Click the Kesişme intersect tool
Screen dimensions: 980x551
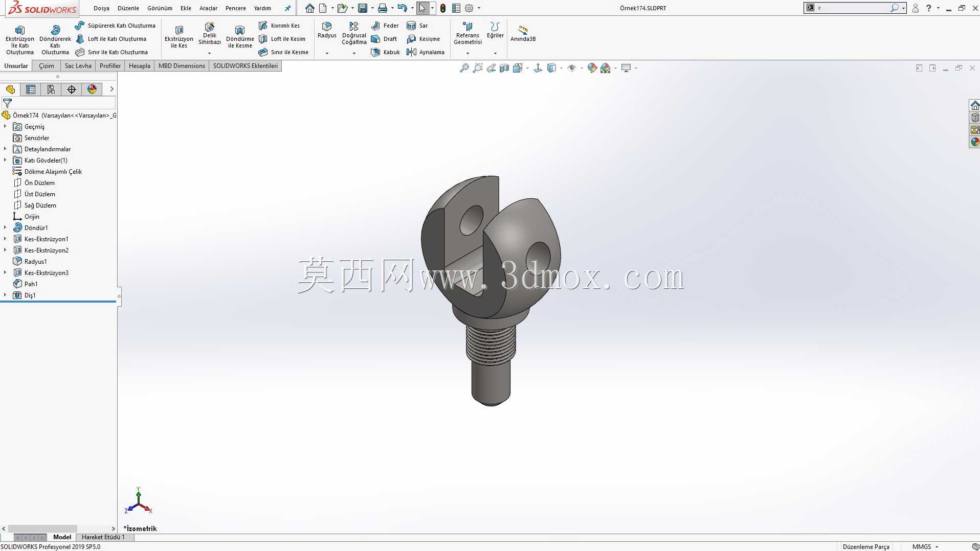click(x=423, y=39)
